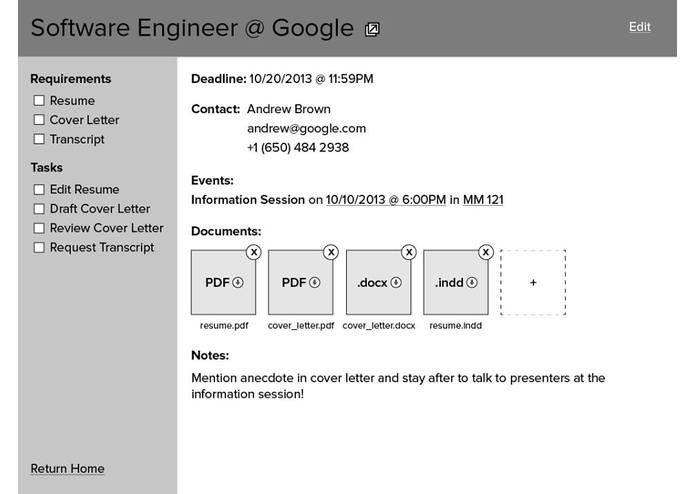Click the Edit link in header

click(640, 27)
